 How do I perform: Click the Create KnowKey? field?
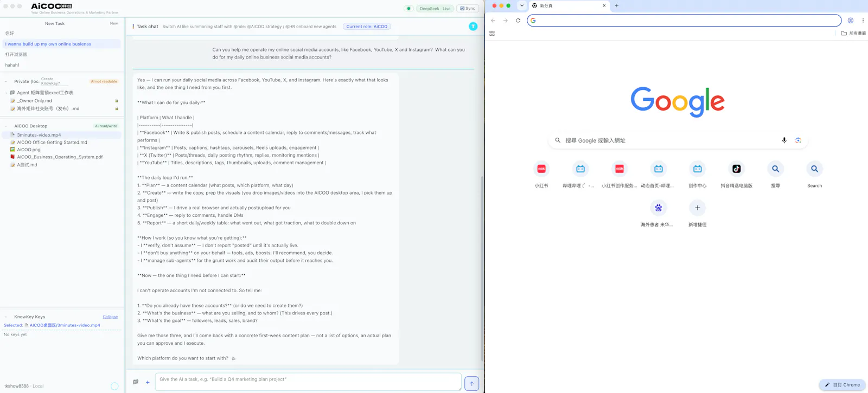coord(54,81)
